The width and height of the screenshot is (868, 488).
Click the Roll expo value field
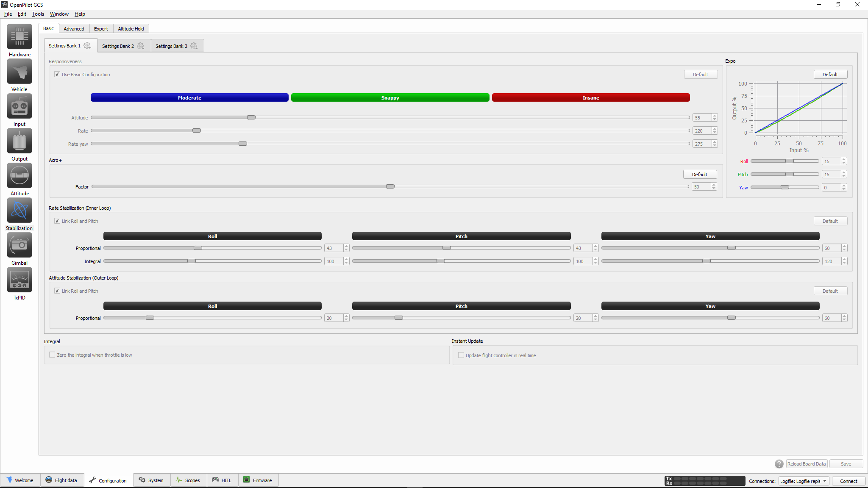point(830,161)
